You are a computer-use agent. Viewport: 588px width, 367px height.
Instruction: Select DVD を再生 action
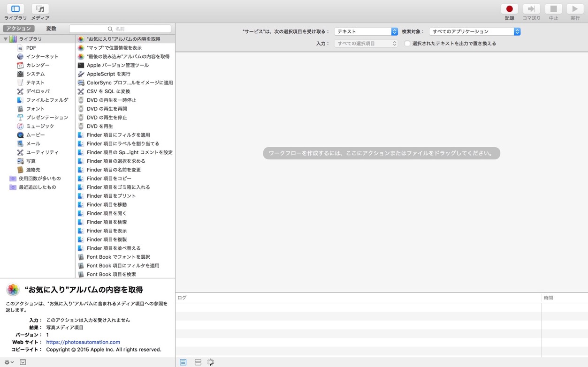pos(125,126)
